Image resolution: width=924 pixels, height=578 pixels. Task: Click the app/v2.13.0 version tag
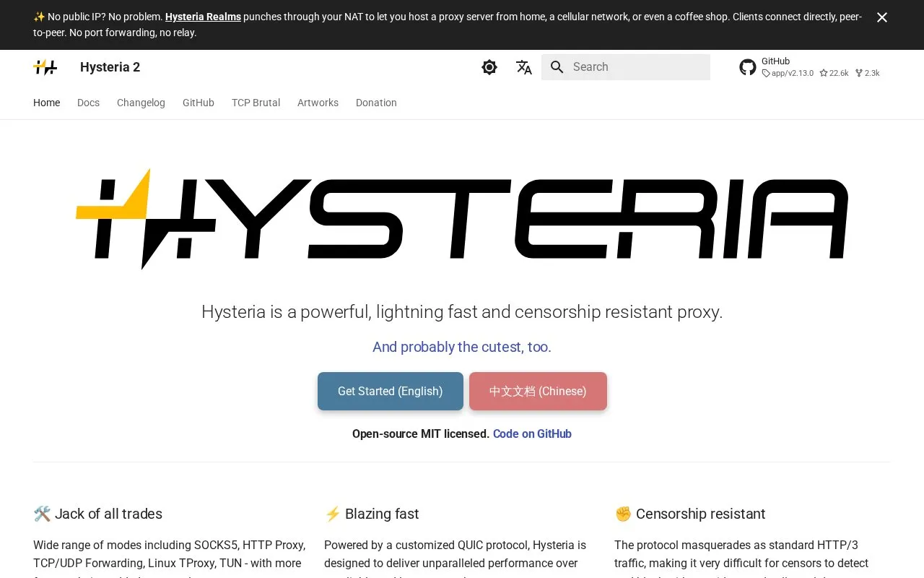[788, 73]
